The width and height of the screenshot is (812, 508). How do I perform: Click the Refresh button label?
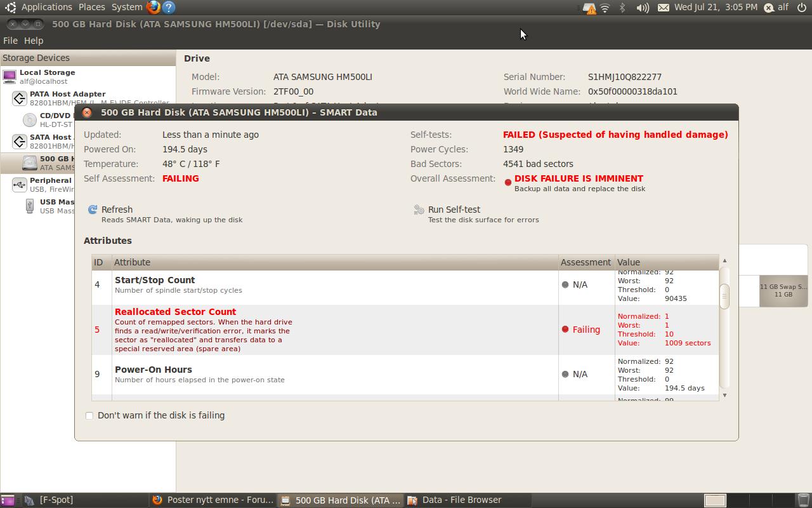pyautogui.click(x=117, y=210)
